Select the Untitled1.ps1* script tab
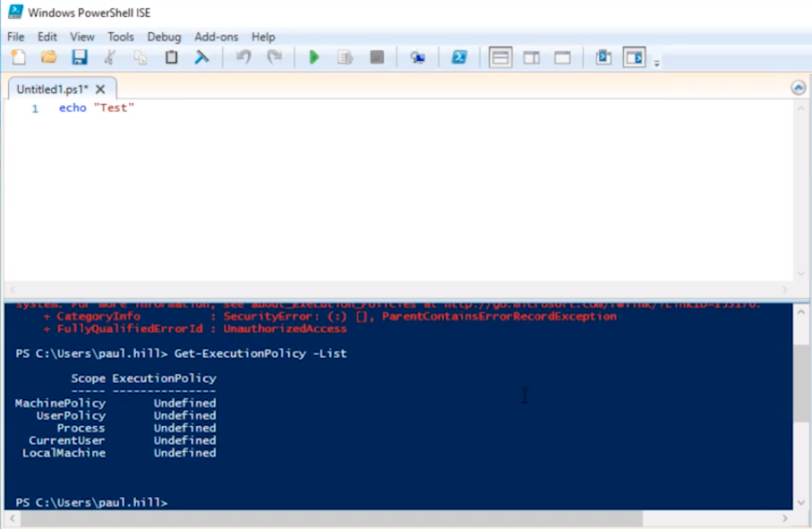 (x=52, y=90)
